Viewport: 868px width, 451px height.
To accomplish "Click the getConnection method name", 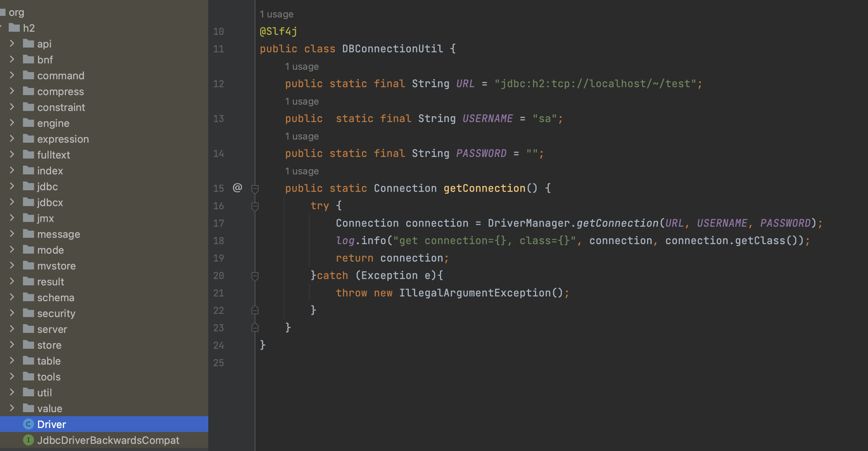I will (x=484, y=188).
